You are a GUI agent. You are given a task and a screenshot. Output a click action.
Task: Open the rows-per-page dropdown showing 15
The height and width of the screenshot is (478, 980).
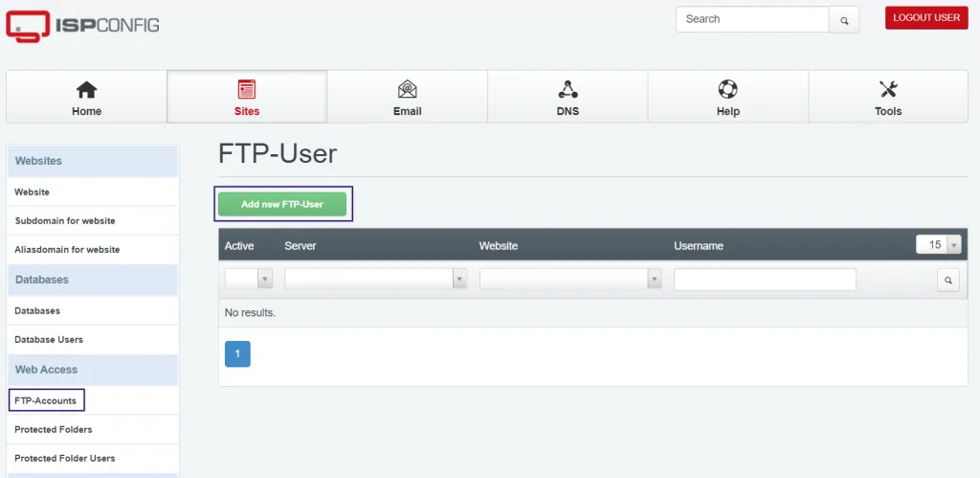pos(939,244)
